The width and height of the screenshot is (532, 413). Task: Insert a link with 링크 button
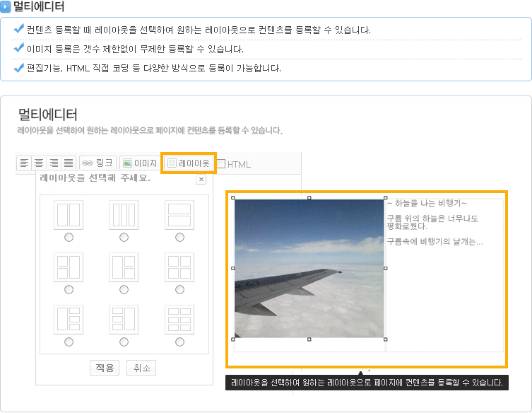(97, 163)
